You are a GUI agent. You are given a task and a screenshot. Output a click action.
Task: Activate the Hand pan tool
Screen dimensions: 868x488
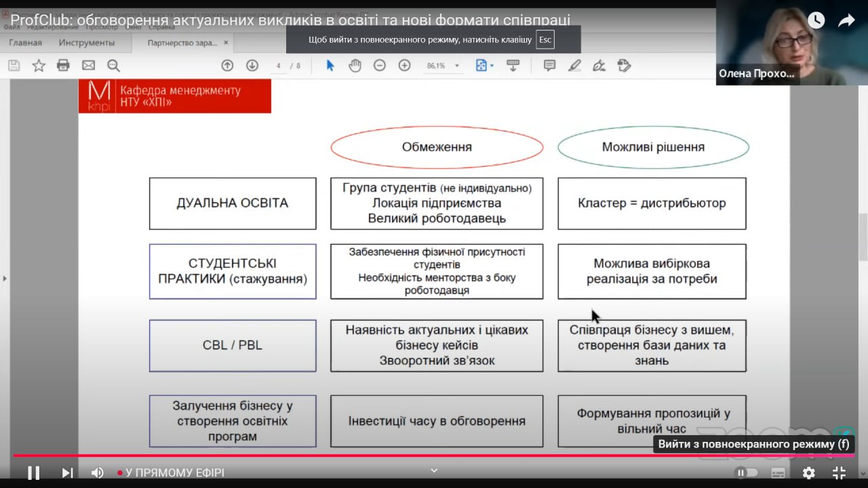point(355,66)
